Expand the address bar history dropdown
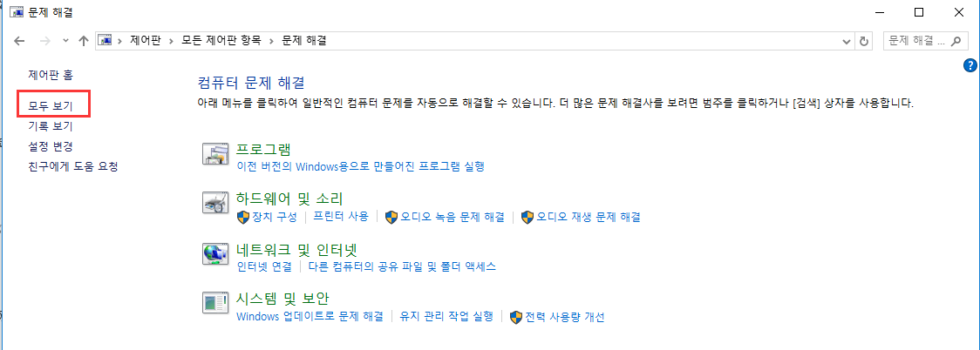Viewport: 980px width, 350px height. coord(845,41)
